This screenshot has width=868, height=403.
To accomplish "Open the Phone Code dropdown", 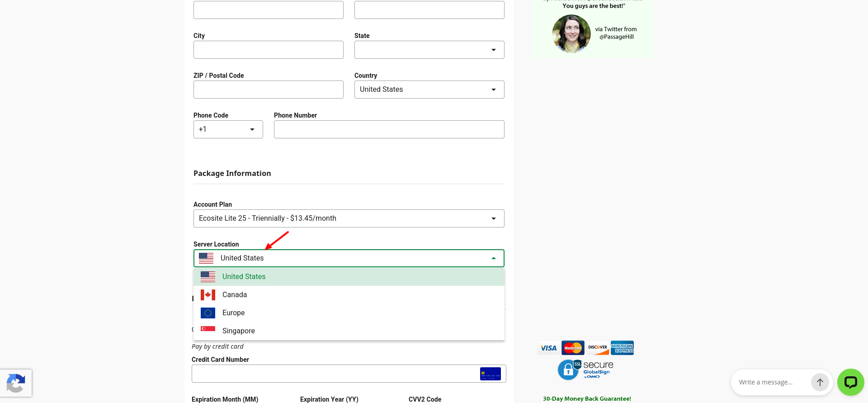I will tap(228, 129).
